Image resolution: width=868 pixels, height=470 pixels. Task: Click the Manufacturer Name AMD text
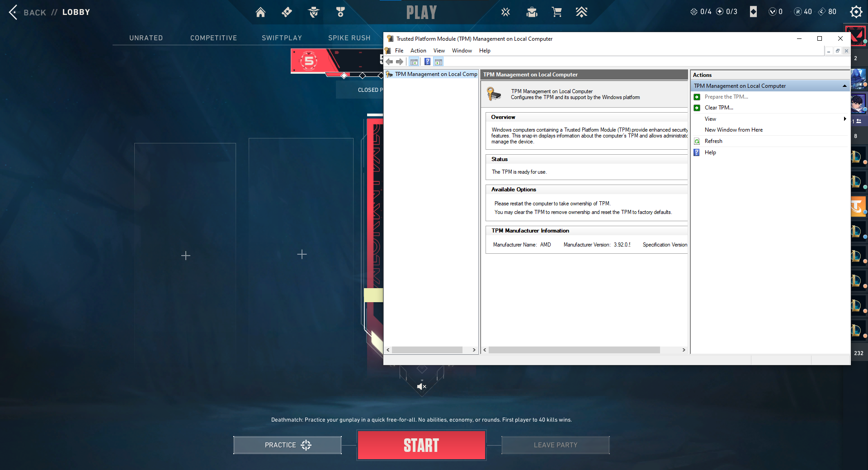tap(522, 245)
